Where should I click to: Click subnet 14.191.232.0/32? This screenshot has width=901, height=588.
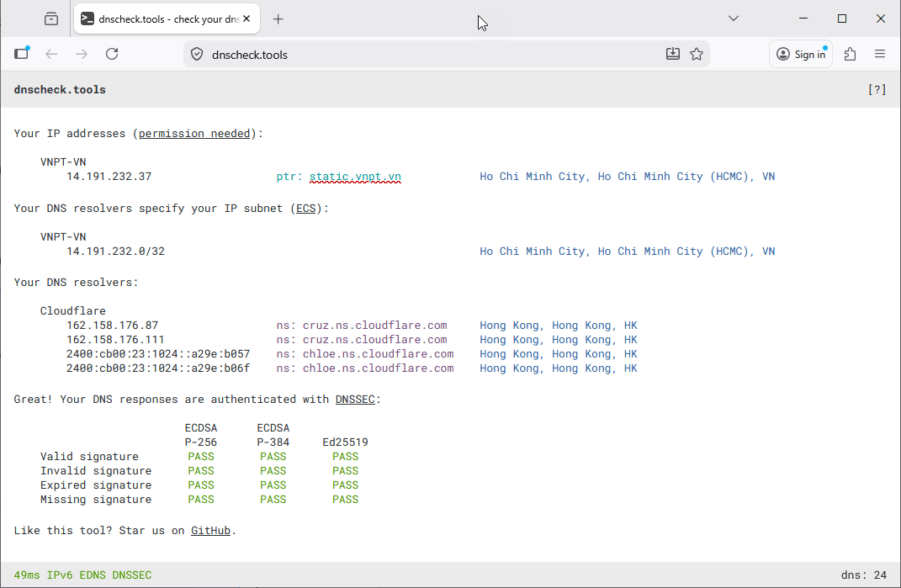[115, 252]
